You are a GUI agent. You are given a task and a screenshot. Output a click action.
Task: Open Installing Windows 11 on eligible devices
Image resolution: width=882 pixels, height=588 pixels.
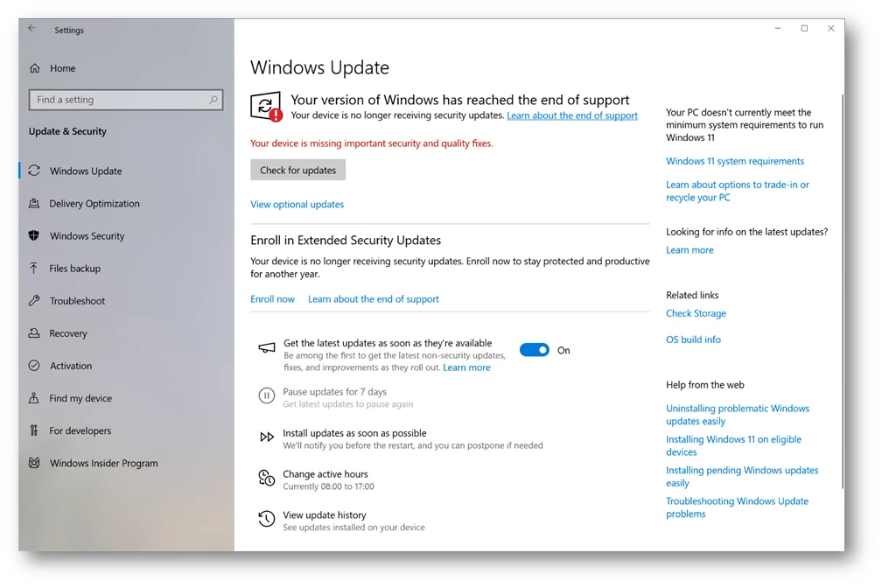733,445
